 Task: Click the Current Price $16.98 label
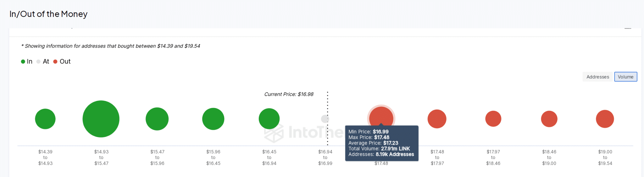[x=289, y=94]
